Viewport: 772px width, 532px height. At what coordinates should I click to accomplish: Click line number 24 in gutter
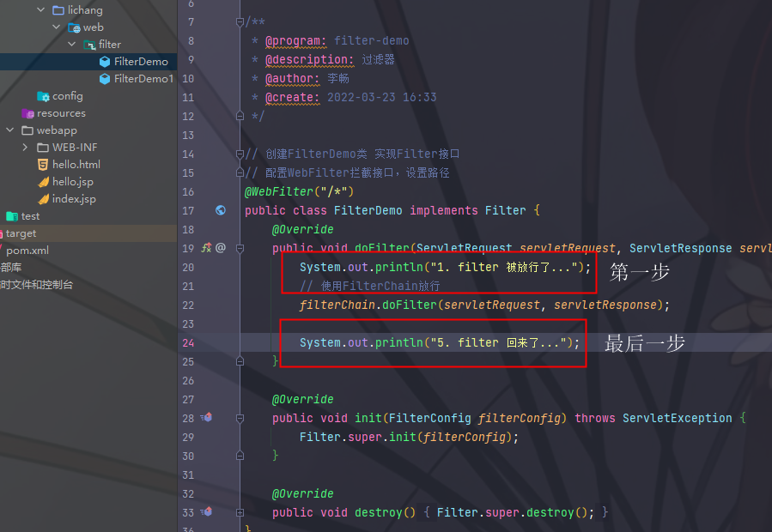pos(188,342)
